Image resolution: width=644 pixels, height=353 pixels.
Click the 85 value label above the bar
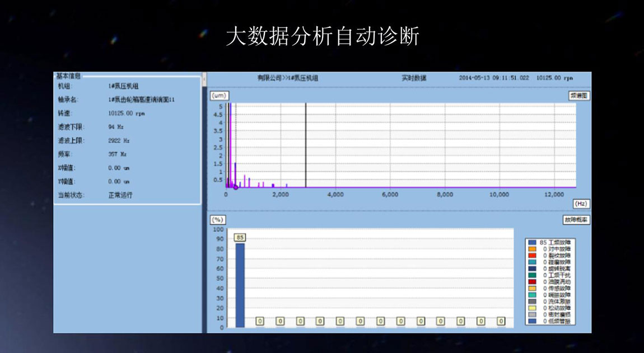240,237
